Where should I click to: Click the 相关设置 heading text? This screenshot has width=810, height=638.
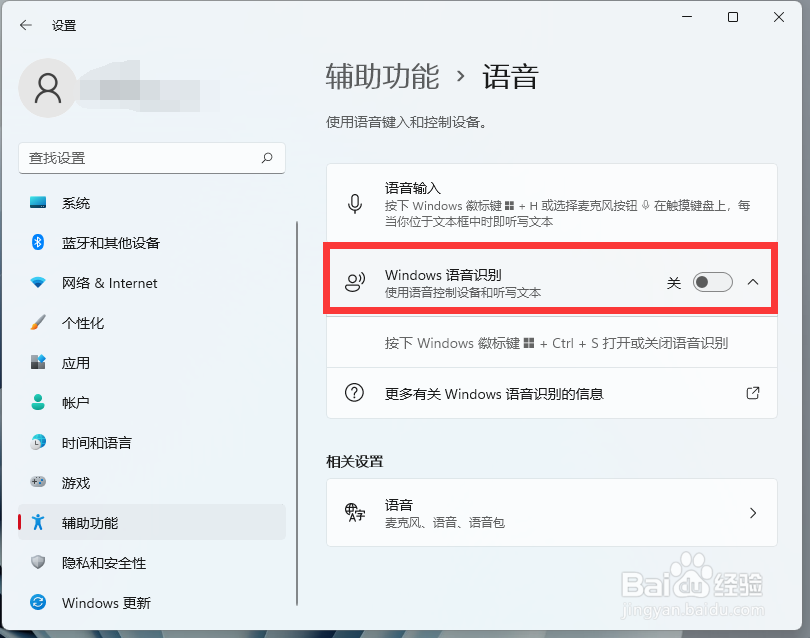[x=355, y=461]
